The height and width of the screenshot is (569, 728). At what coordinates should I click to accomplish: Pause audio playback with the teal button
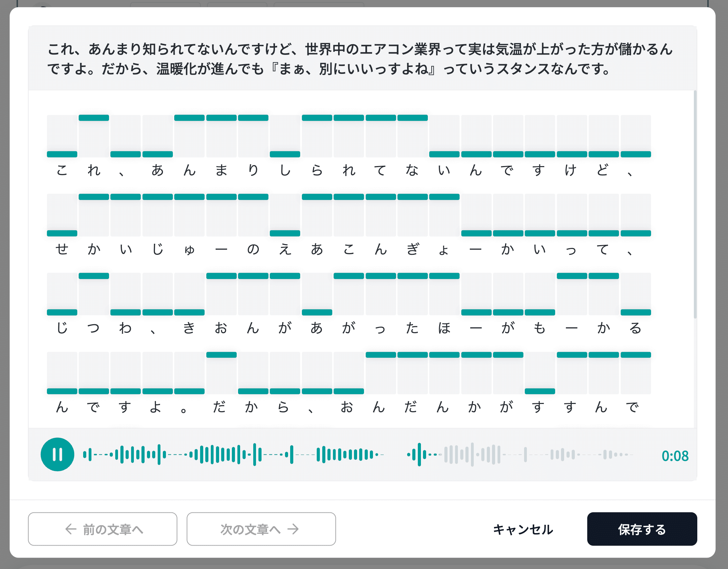coord(57,454)
